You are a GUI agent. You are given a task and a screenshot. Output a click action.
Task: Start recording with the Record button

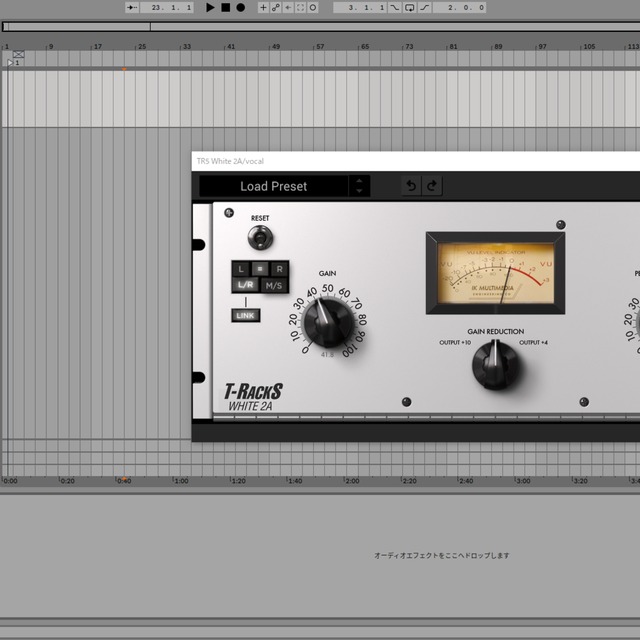pyautogui.click(x=241, y=7)
